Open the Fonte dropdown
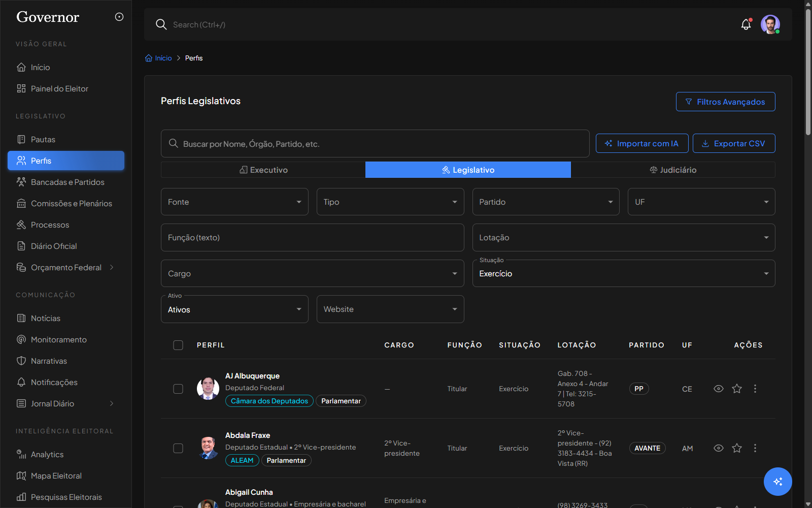The image size is (812, 508). (x=234, y=202)
